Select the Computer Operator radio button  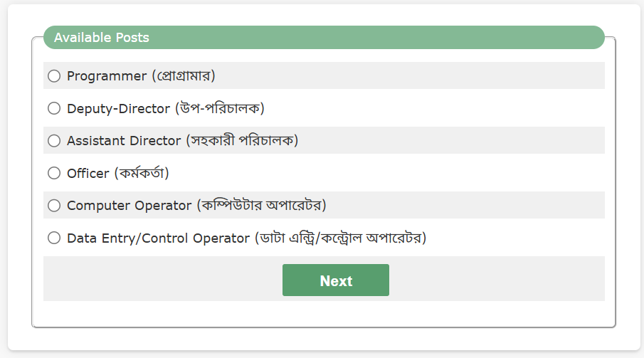click(x=54, y=206)
